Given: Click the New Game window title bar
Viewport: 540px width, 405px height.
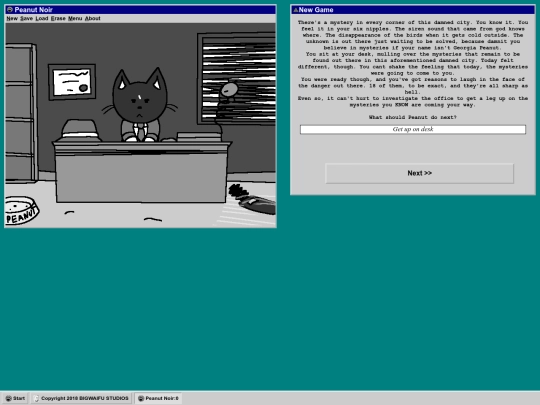Looking at the screenshot, I should [413, 10].
